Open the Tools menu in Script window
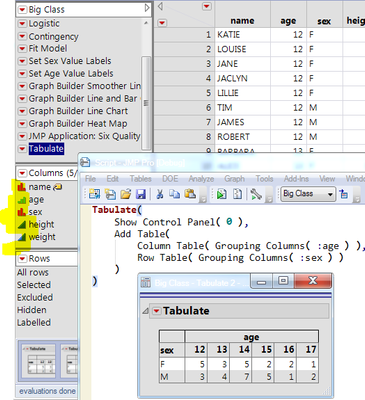Screen dimensions: 365x400 tap(264, 179)
